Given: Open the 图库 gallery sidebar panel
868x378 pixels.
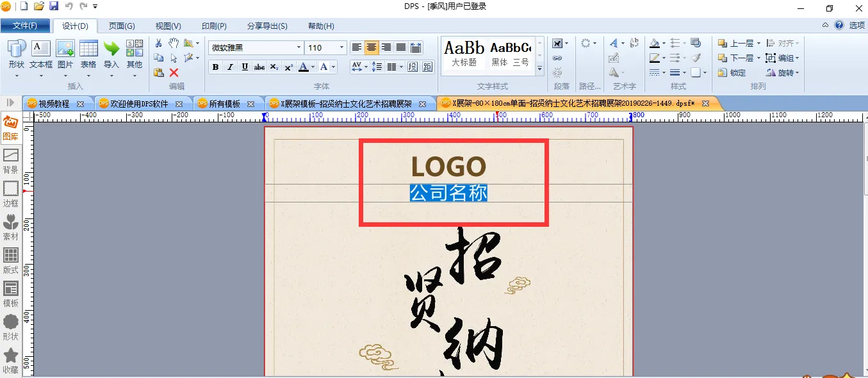Looking at the screenshot, I should click(x=10, y=127).
